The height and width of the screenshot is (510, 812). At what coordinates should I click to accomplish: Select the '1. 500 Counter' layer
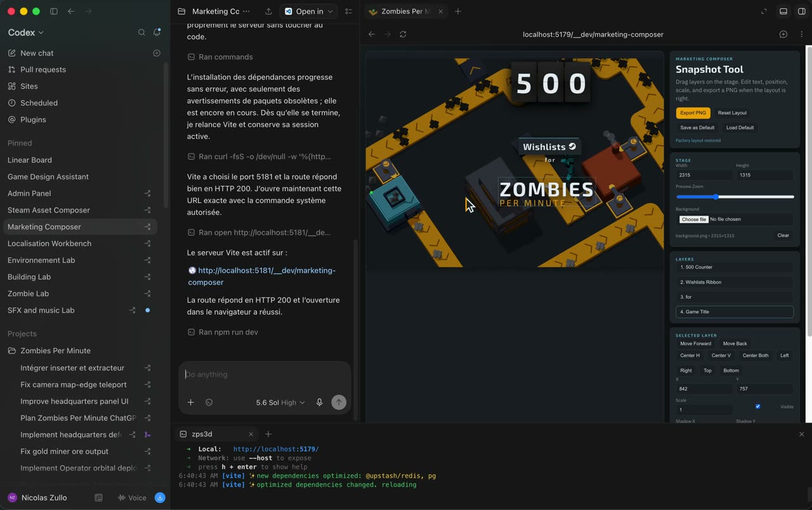(x=735, y=267)
